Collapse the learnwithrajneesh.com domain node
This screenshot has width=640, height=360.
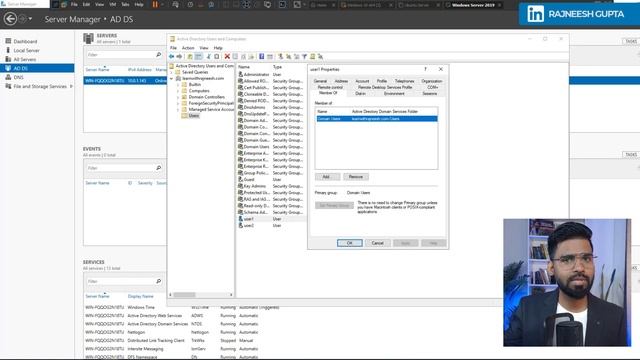(172, 78)
